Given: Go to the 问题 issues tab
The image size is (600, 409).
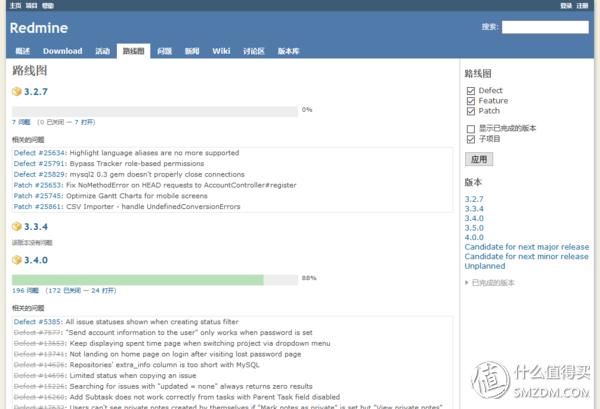Looking at the screenshot, I should click(164, 51).
